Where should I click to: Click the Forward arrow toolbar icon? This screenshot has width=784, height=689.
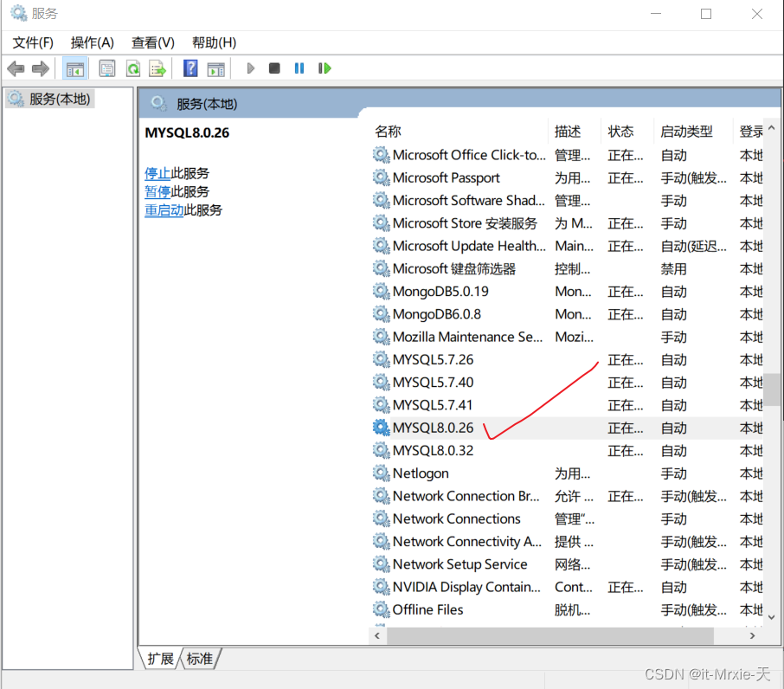41,68
